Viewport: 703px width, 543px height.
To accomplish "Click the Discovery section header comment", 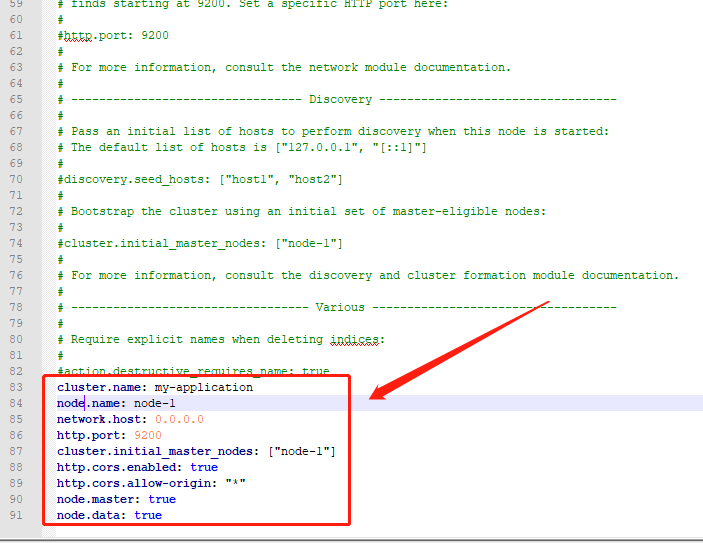I will [x=337, y=100].
